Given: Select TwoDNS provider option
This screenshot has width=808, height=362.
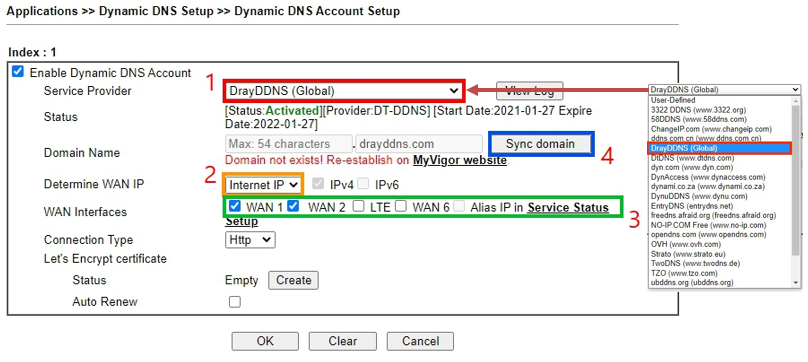Looking at the screenshot, I should [x=695, y=264].
